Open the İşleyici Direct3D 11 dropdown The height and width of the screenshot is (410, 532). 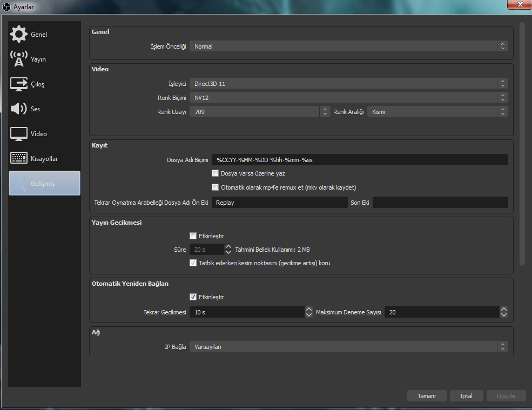pyautogui.click(x=348, y=84)
